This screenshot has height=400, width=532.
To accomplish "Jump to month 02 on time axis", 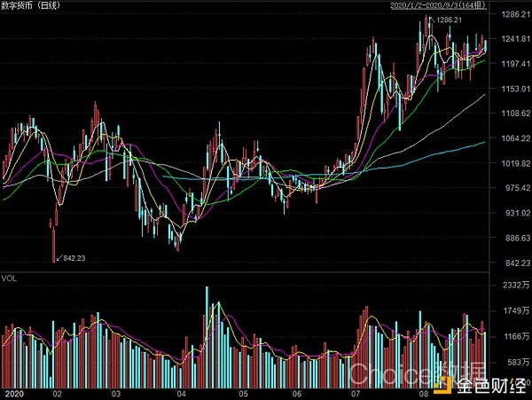I will (59, 391).
